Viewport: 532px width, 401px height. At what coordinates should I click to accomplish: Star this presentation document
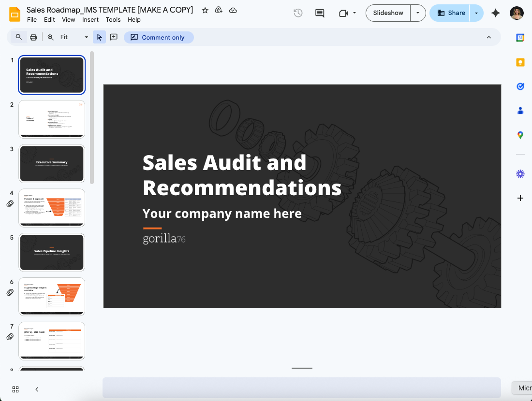[x=205, y=10]
